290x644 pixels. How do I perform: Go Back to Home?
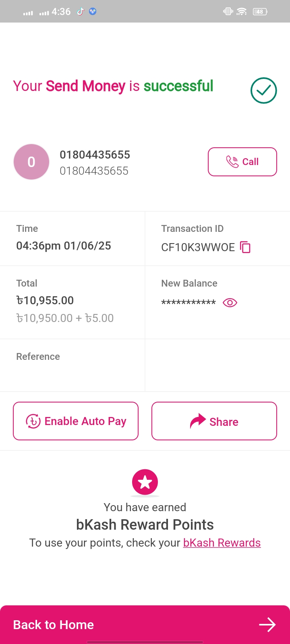click(54, 625)
